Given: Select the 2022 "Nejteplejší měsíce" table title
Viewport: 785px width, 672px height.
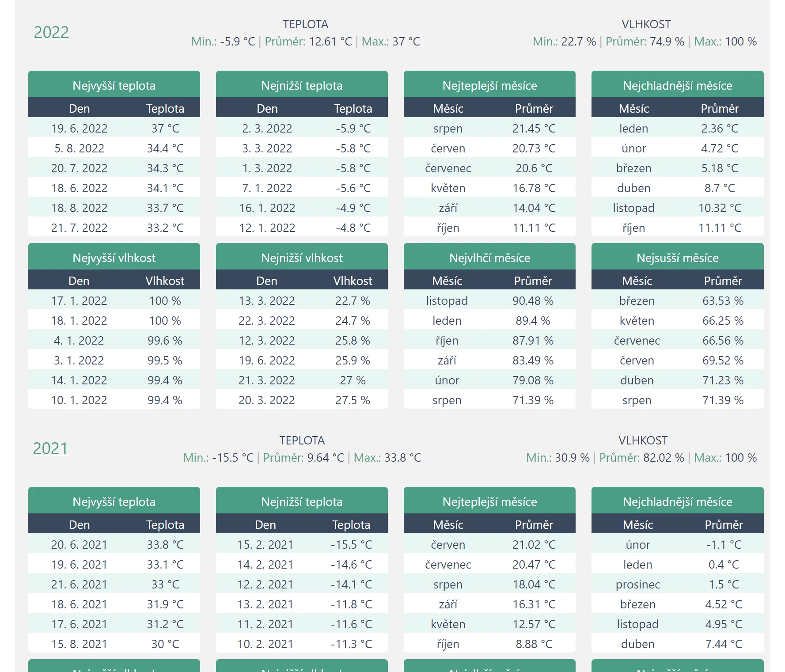Looking at the screenshot, I should click(x=489, y=85).
